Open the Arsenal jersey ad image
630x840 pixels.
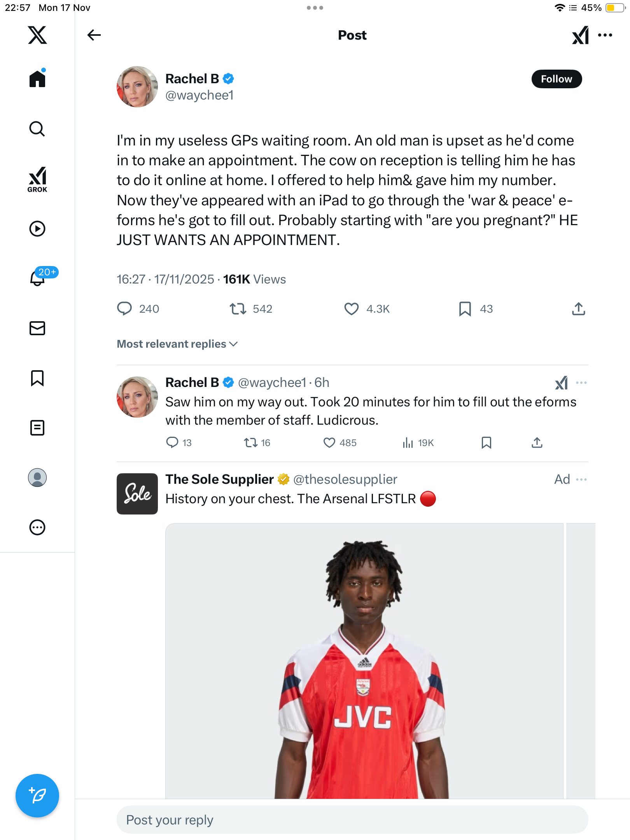364,661
